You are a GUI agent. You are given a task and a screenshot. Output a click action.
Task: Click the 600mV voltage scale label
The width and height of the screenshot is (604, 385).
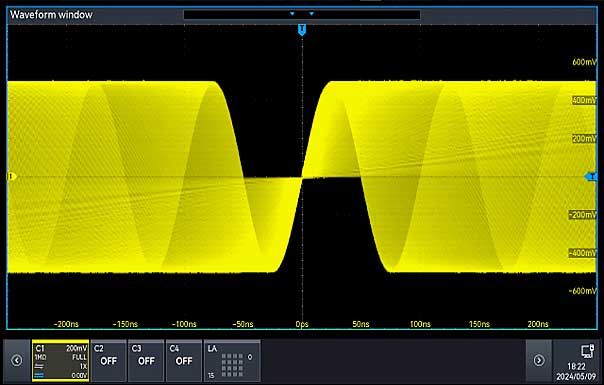(584, 62)
